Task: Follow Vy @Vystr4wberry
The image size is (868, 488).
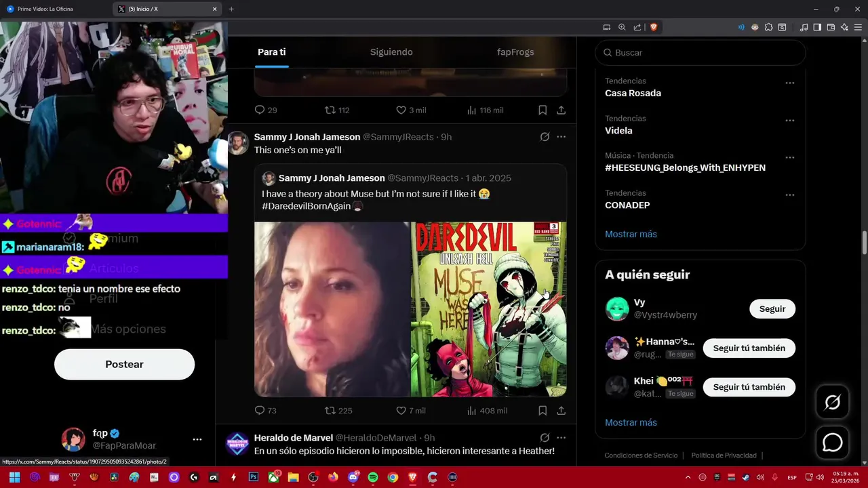Action: tap(772, 309)
